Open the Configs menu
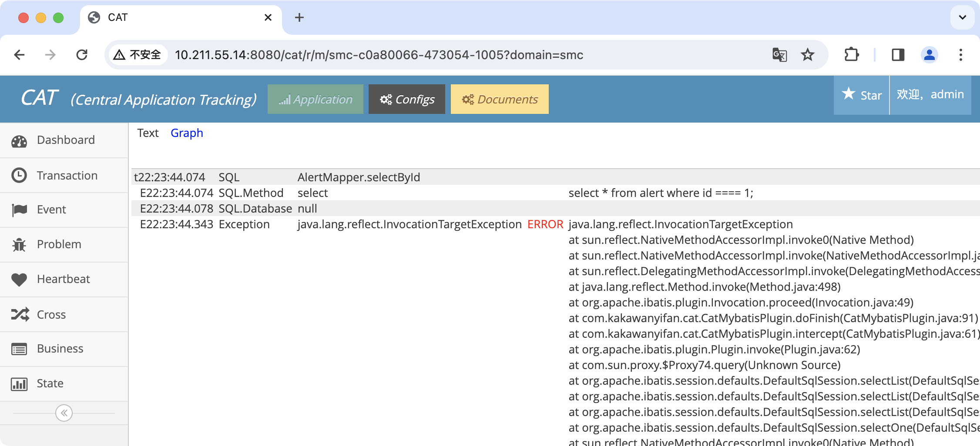This screenshot has height=446, width=980. [406, 100]
